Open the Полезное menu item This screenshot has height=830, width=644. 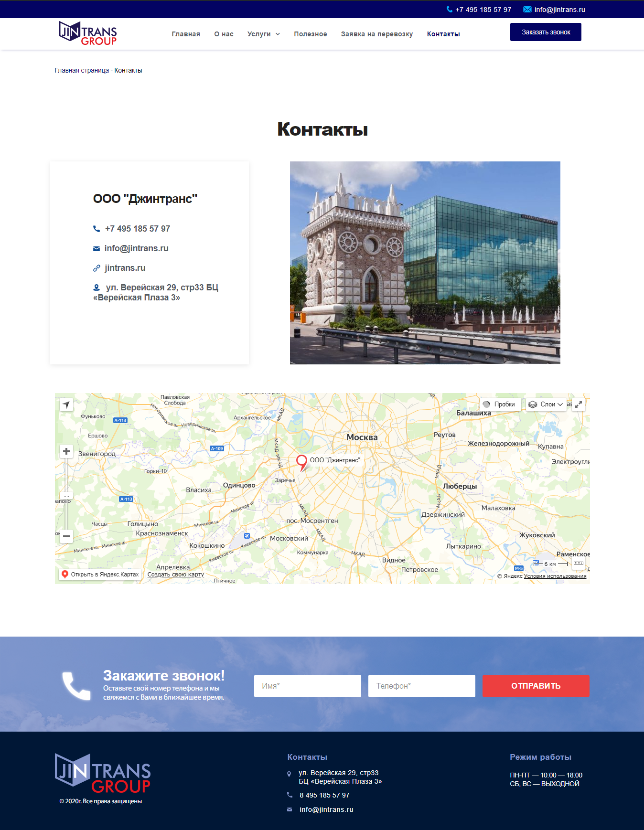[x=311, y=34]
